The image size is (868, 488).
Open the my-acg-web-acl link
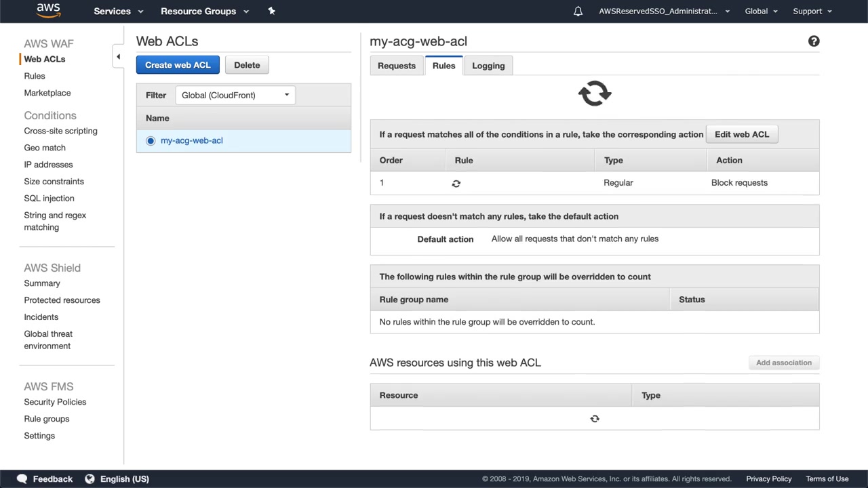[192, 141]
